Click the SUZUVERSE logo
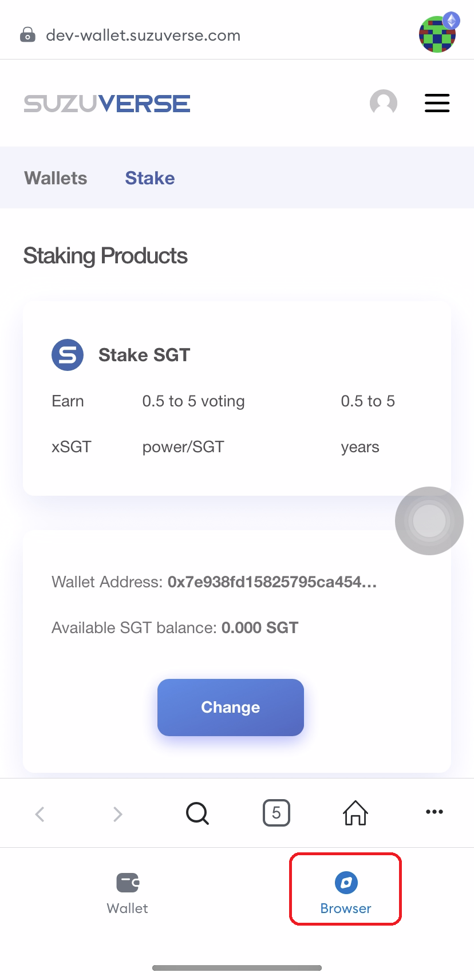 107,104
